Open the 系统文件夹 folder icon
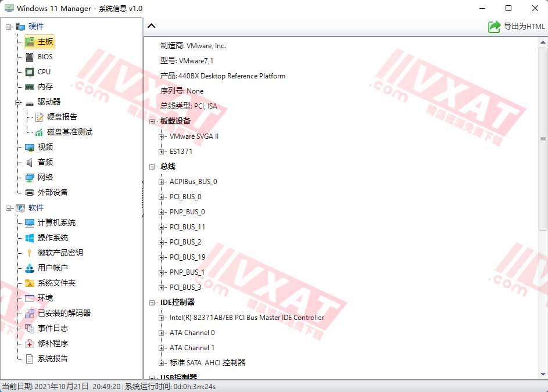 point(30,283)
